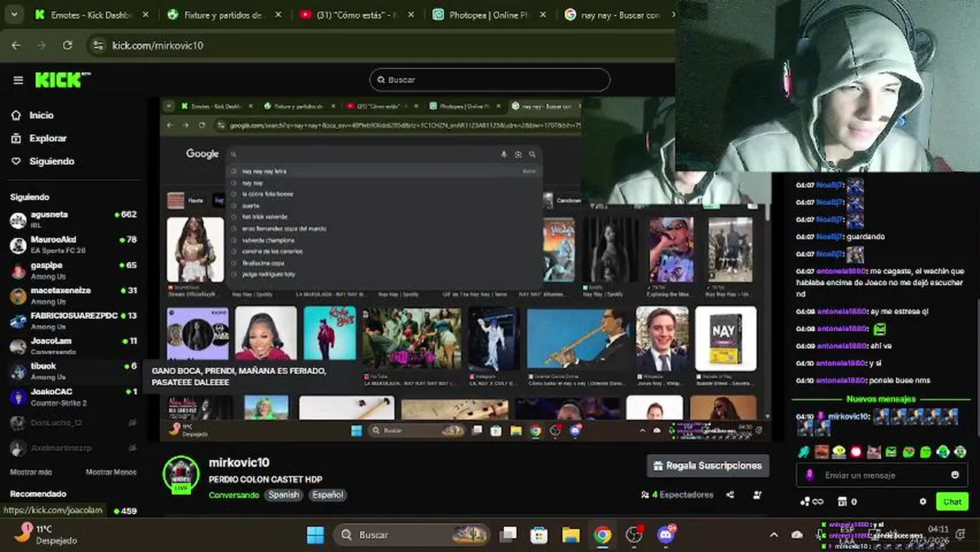Open the gaspipe followed channel

point(73,270)
